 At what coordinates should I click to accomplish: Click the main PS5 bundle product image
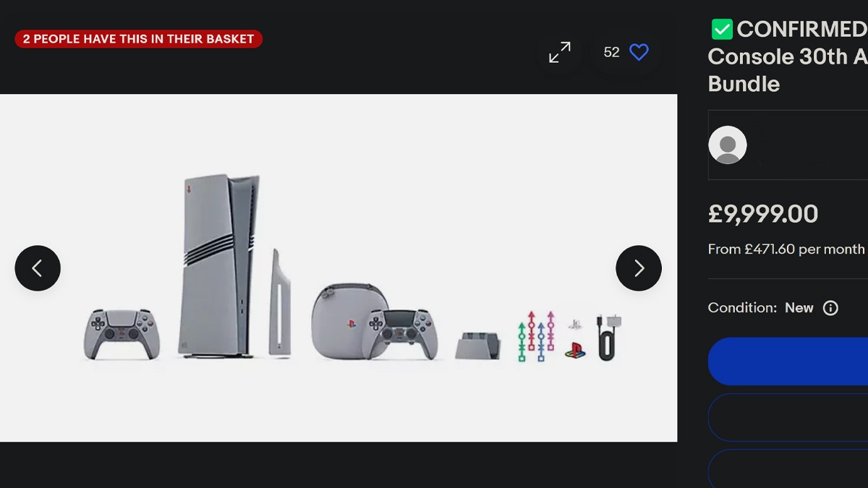tap(339, 268)
